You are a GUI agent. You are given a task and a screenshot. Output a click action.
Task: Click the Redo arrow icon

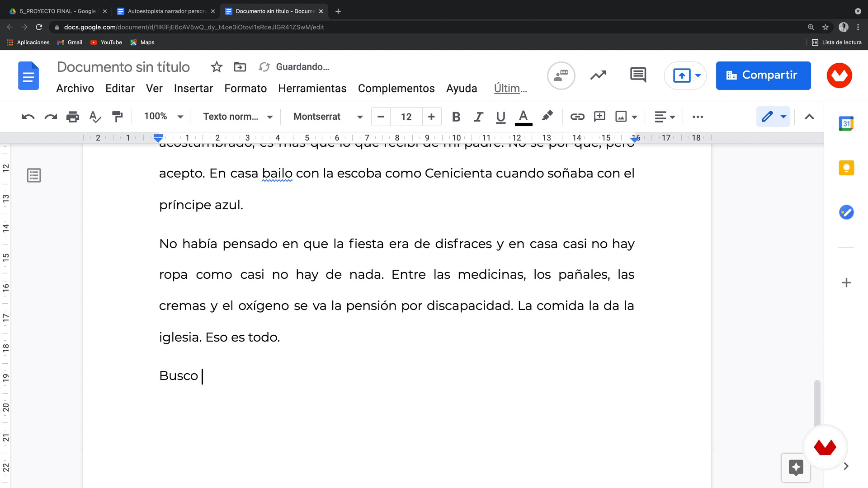pyautogui.click(x=50, y=117)
